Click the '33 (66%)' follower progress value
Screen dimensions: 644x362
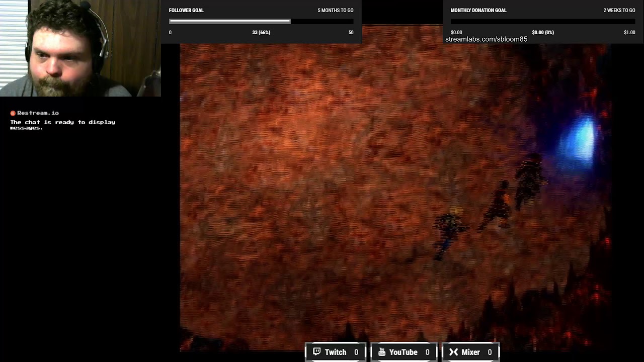click(261, 32)
